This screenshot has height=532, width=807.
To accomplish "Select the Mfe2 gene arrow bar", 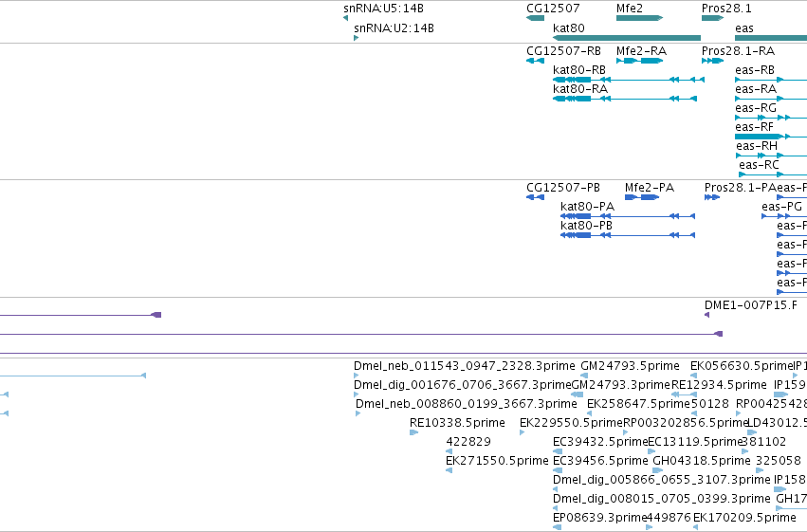I will click(x=640, y=18).
